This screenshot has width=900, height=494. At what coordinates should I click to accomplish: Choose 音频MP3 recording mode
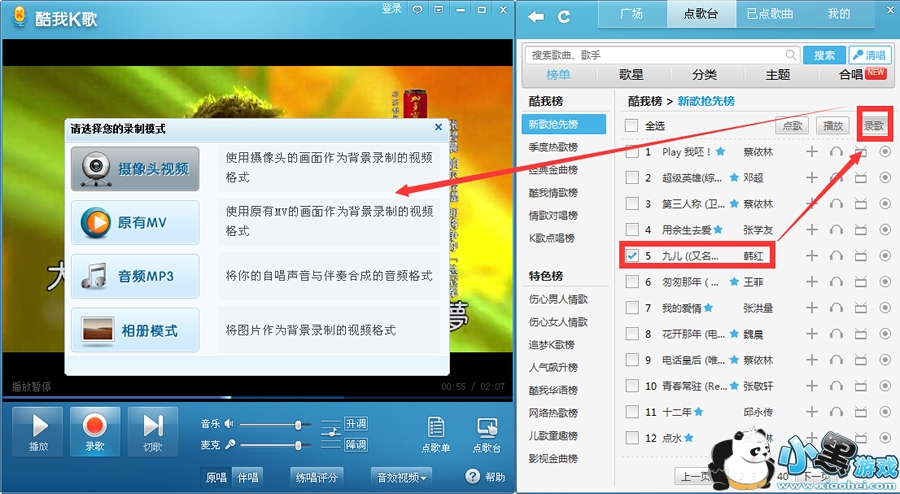[135, 277]
